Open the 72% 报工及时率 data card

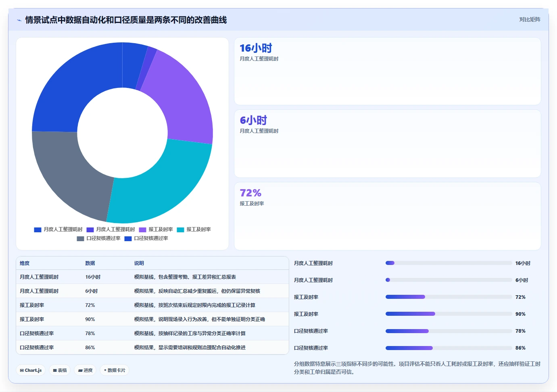[x=388, y=216]
